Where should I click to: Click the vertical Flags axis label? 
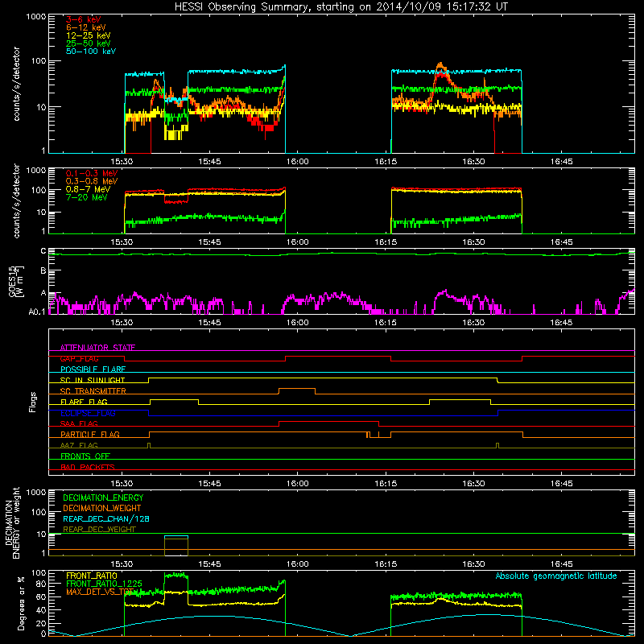point(33,402)
